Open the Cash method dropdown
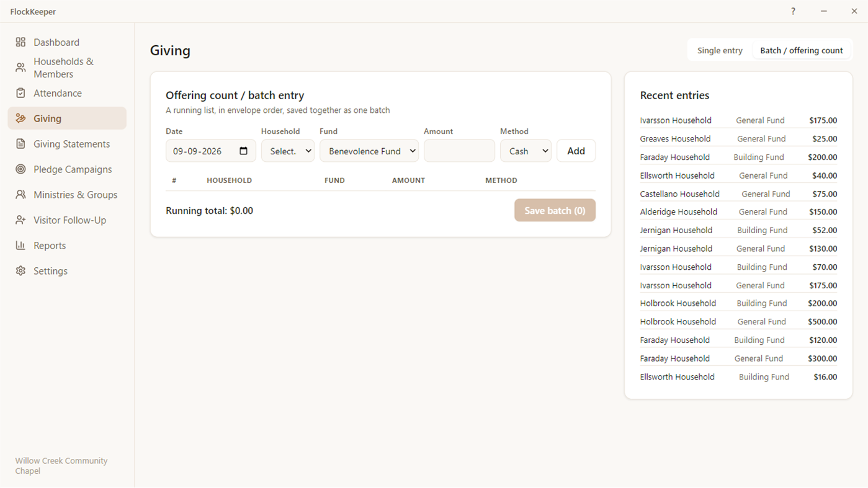Screen dimensions: 868x488 (x=526, y=151)
